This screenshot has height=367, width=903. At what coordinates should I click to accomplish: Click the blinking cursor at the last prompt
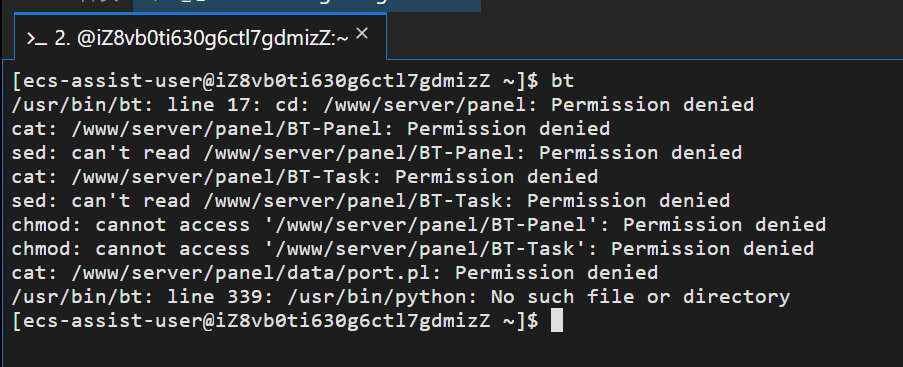556,321
